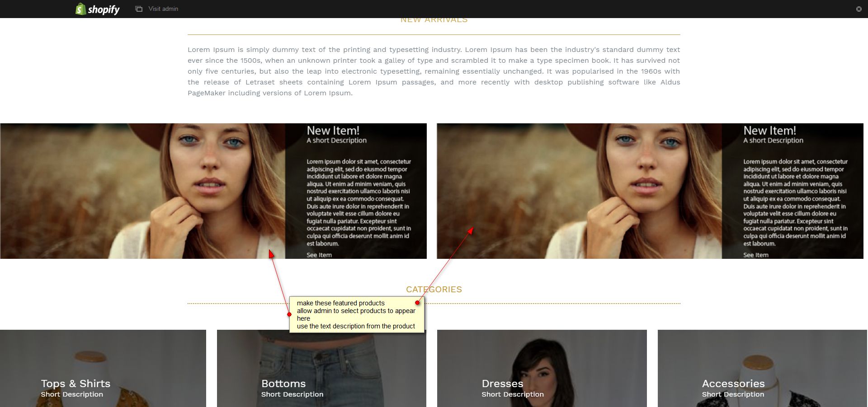Click Short Description under Bottoms
Image resolution: width=868 pixels, height=407 pixels.
(x=292, y=394)
